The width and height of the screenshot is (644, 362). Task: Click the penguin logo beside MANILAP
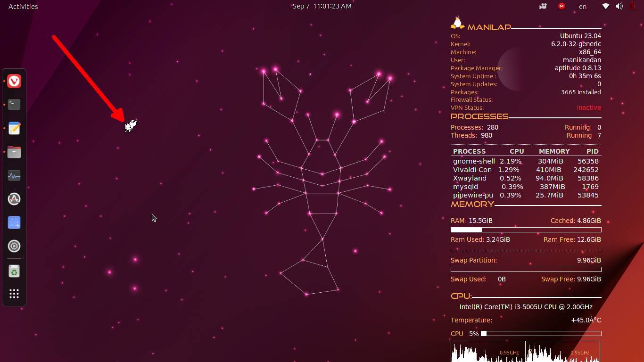tap(457, 24)
